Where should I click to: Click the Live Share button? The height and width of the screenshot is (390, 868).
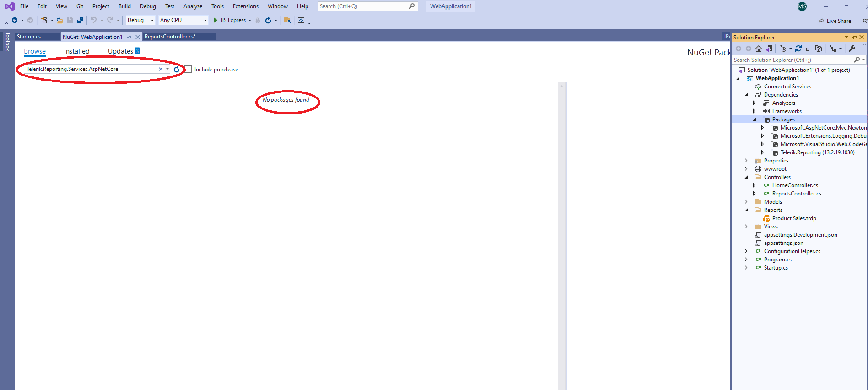pyautogui.click(x=835, y=21)
